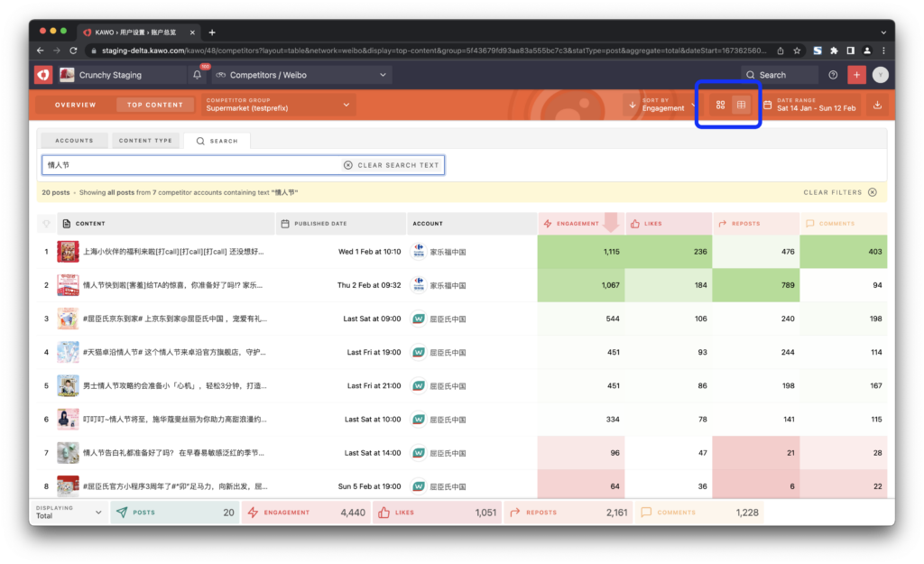Click Watsons account logo in row 6
Screen dimensions: 924x564
pos(419,420)
